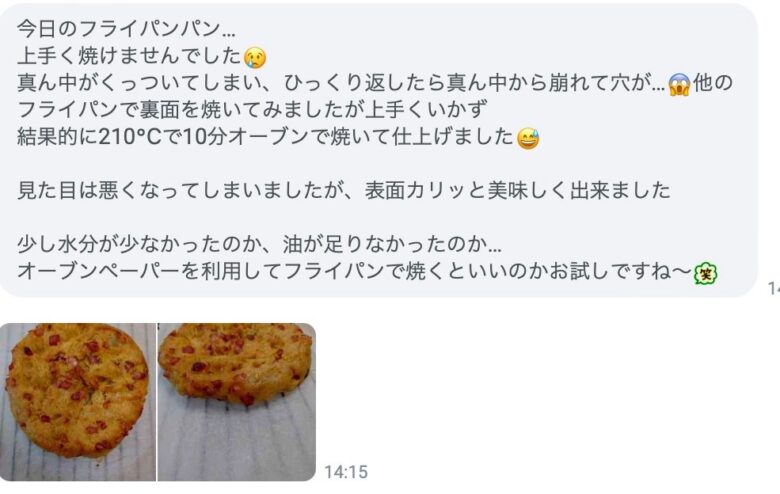The width and height of the screenshot is (780, 494).
Task: Click the green 笑 emoji at message end
Action: click(705, 273)
